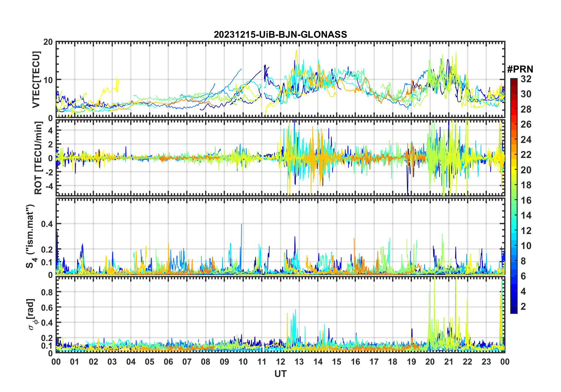Click inside the sigma-phi plot panel

point(280,314)
